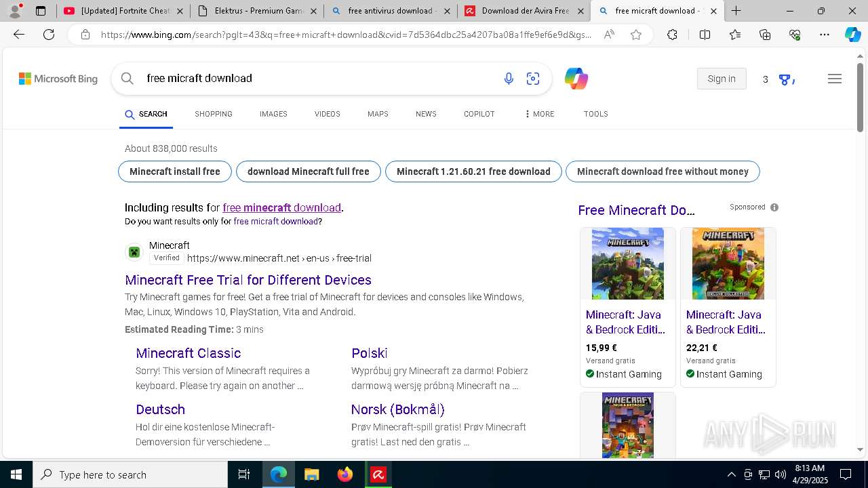The width and height of the screenshot is (868, 488).
Task: Click the Free Minecraft Do... sponsored heading
Action: pos(636,210)
